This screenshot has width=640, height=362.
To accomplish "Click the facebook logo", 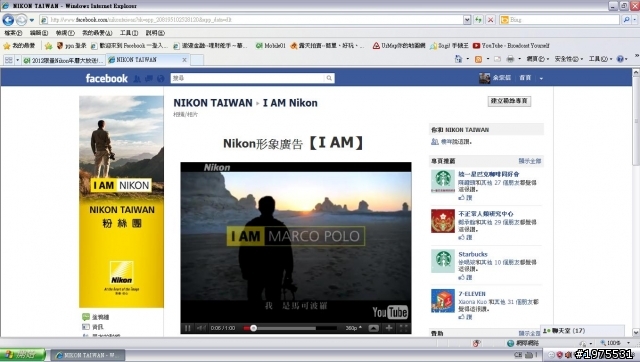I will click(107, 78).
